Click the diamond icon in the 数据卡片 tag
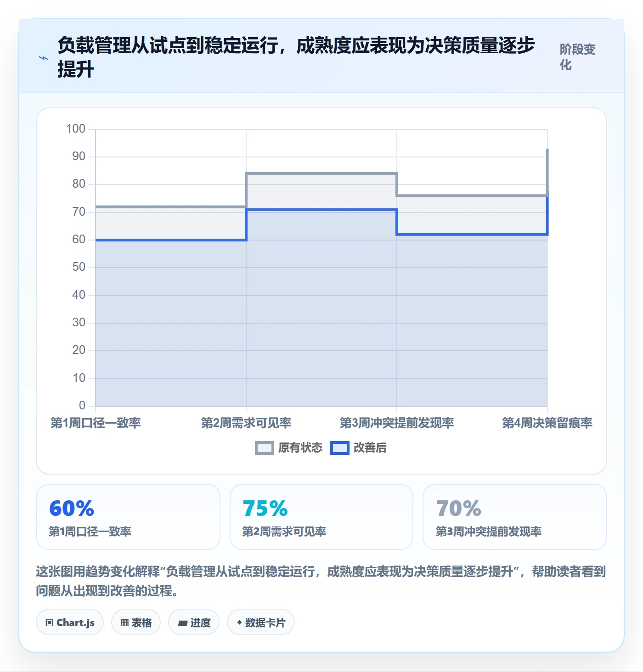The image size is (643, 672). (239, 622)
